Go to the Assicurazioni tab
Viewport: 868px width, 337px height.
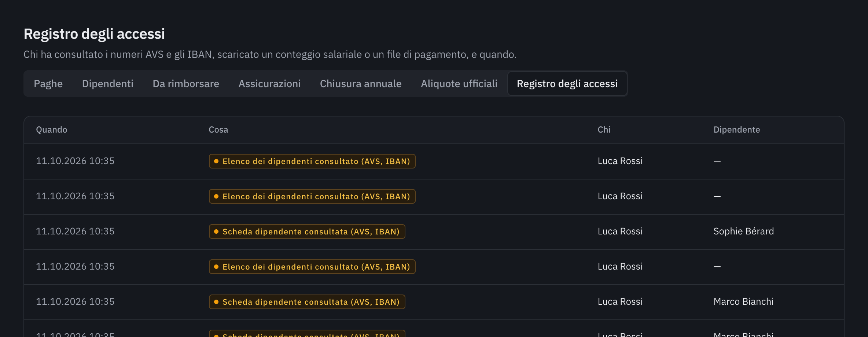269,84
